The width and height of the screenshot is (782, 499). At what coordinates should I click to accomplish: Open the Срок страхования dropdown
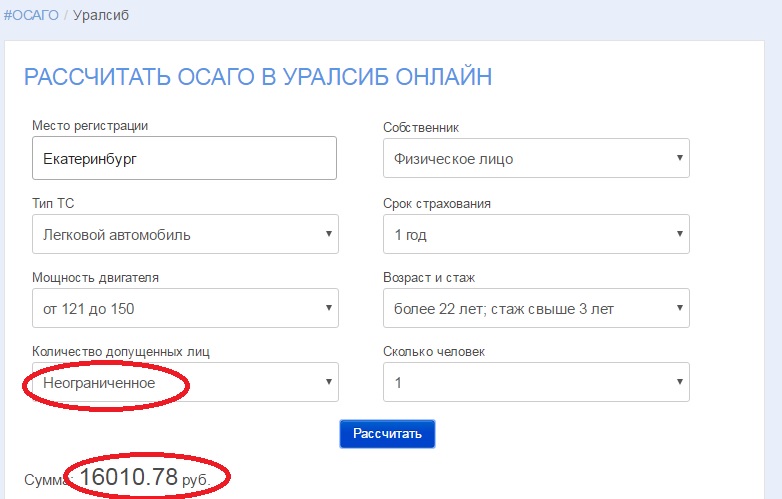tap(536, 235)
